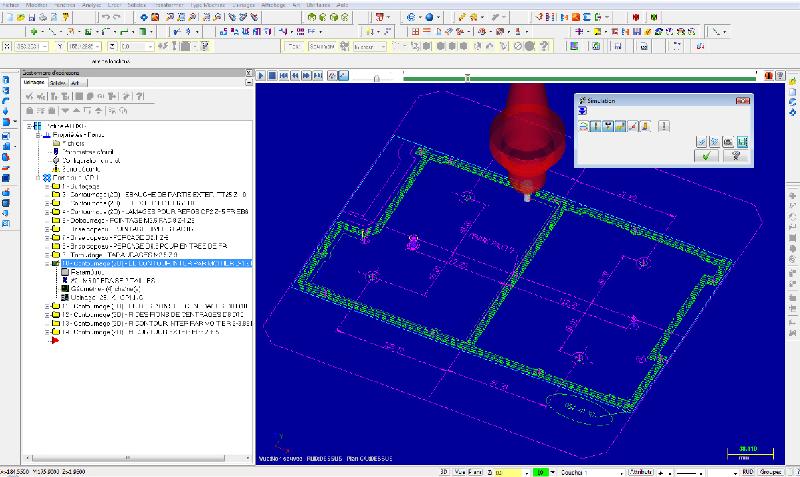The height and width of the screenshot is (477, 800).
Task: Jump the simulation to its end
Action: [317, 76]
